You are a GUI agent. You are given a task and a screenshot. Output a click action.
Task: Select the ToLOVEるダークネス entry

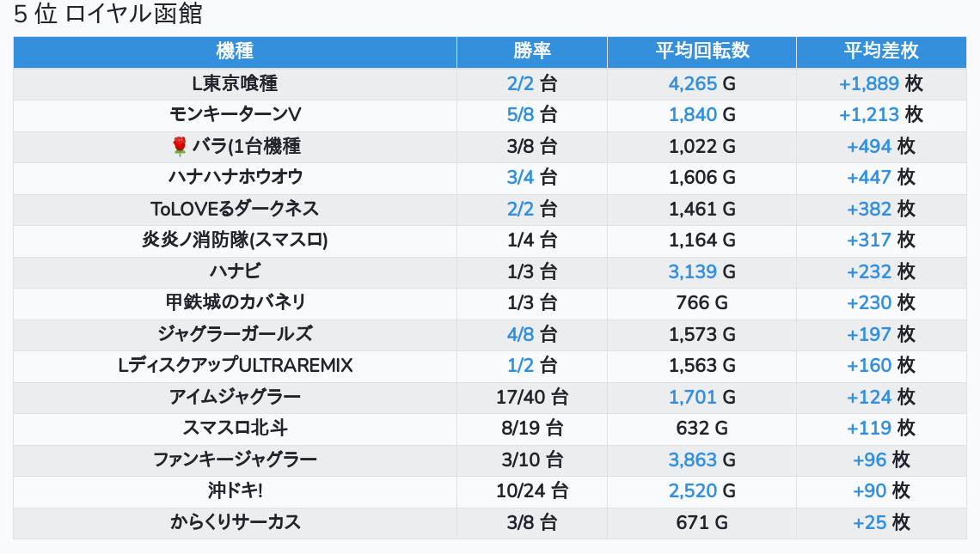235,210
